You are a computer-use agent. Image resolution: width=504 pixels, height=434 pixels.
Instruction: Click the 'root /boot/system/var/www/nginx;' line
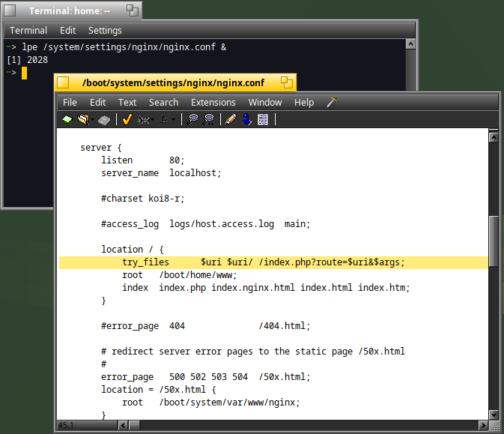pos(211,403)
